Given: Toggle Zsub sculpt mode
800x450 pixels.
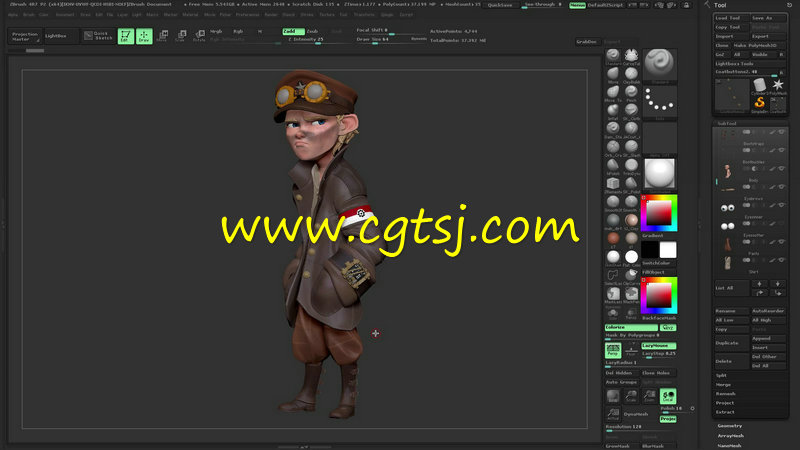Looking at the screenshot, I should [x=312, y=31].
